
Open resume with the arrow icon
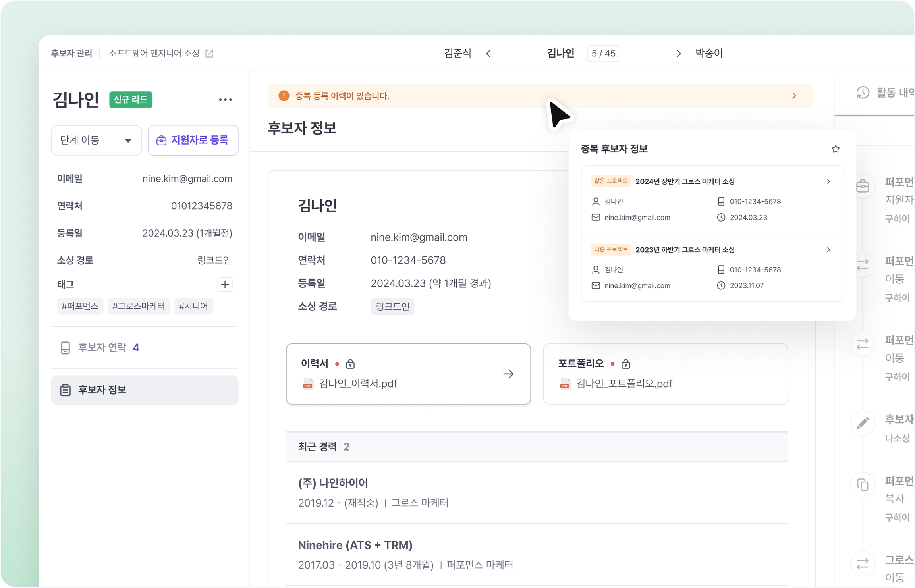(x=508, y=374)
